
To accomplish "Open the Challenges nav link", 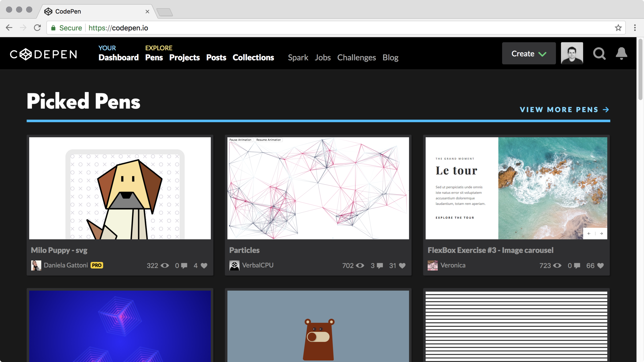I will click(356, 57).
